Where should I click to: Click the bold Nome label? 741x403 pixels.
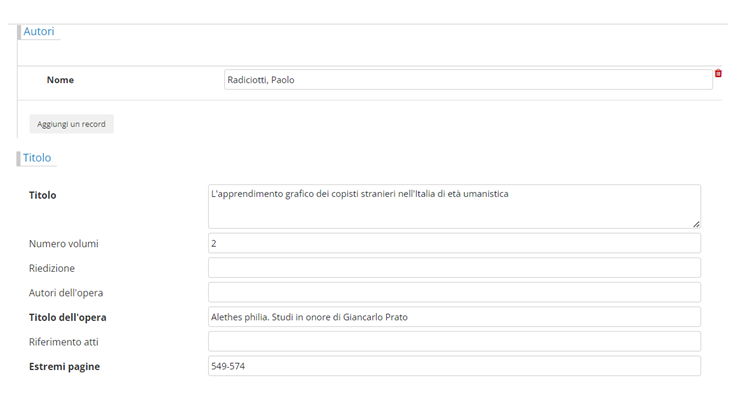coord(60,80)
